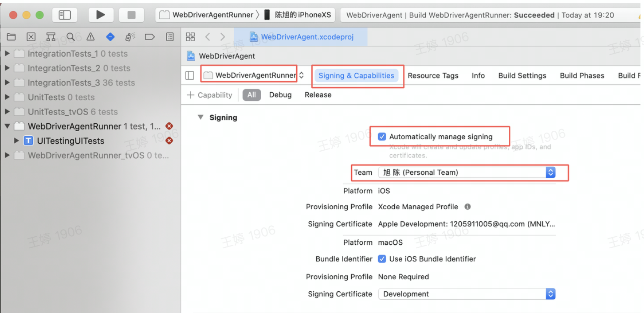Expand the IntegrationTests_2 tree row
The height and width of the screenshot is (313, 644).
click(x=7, y=68)
